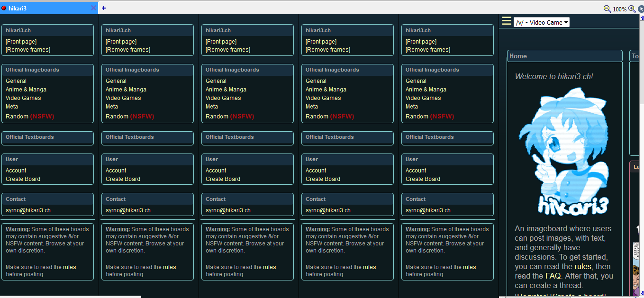Open the rules link in the welcome text
The image size is (644, 298).
[582, 266]
